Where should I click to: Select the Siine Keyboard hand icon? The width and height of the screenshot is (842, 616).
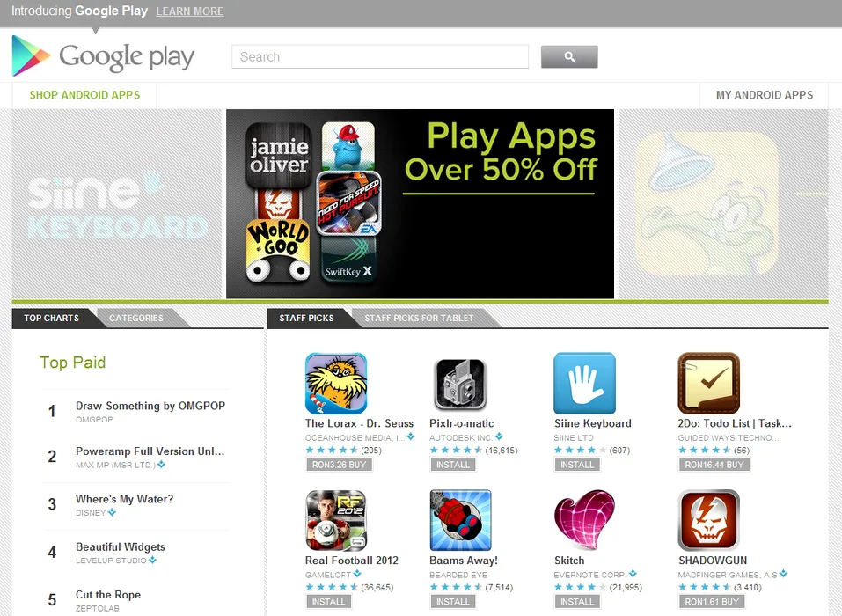pos(584,383)
